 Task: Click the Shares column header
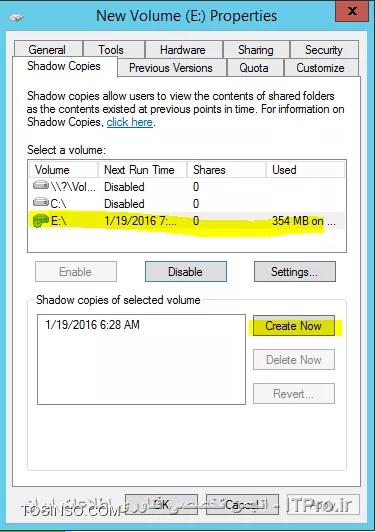pyautogui.click(x=226, y=170)
